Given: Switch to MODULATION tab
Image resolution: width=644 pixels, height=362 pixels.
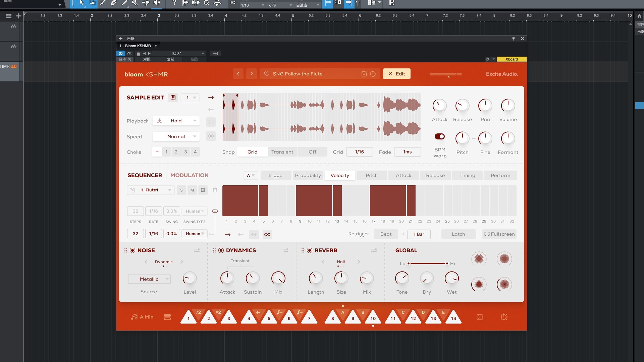Looking at the screenshot, I should (190, 175).
